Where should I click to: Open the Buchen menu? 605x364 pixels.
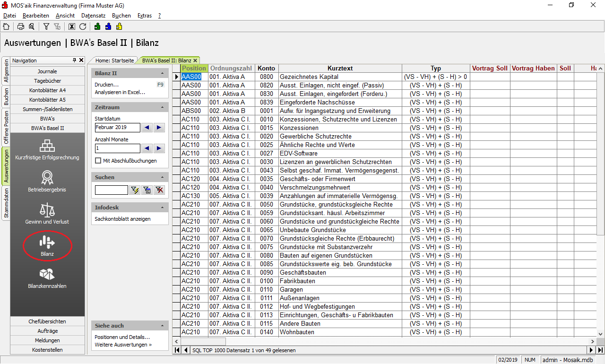point(121,16)
